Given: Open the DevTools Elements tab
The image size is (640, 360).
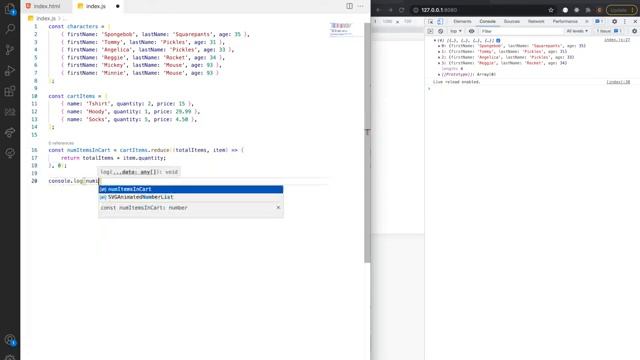Looking at the screenshot, I should [462, 21].
